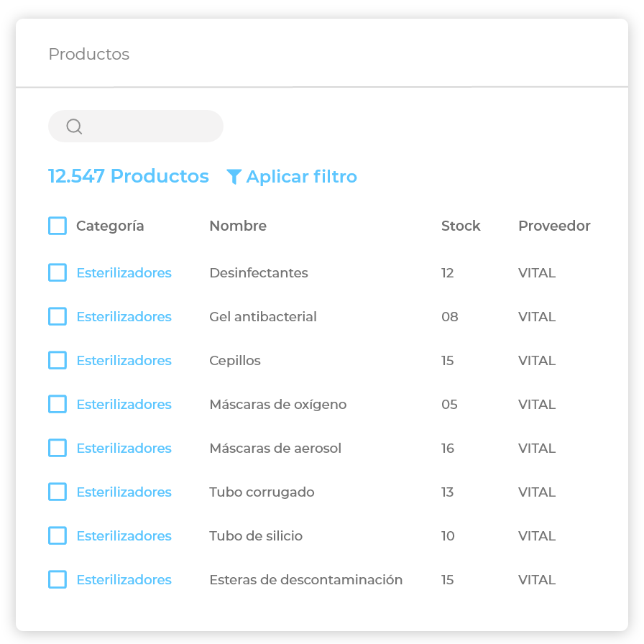This screenshot has width=644, height=644.
Task: Tick the checkbox for Cepillos
Action: point(57,361)
